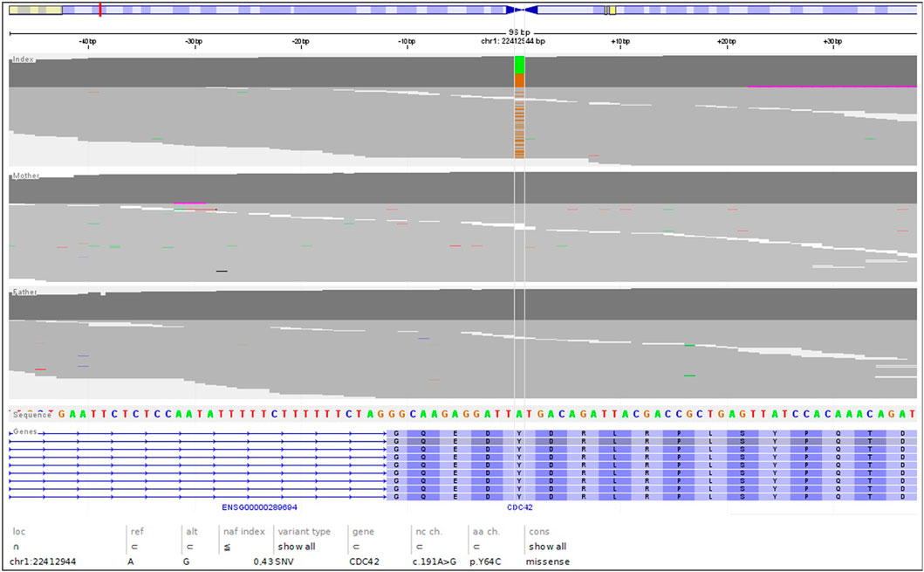Click the +10 bp ruler tick label
924x572 pixels.
620,41
